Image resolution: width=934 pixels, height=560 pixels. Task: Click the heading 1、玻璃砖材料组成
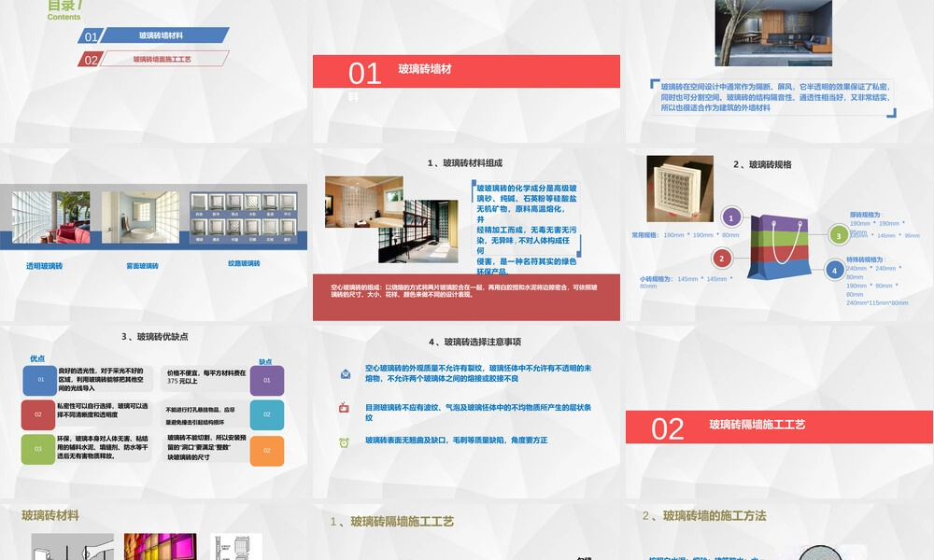coord(464,163)
